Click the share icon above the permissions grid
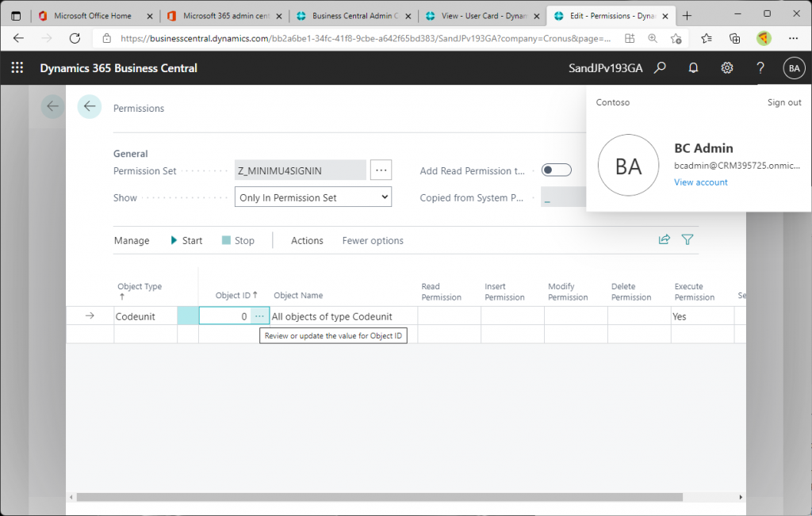This screenshot has width=812, height=516. [x=664, y=239]
